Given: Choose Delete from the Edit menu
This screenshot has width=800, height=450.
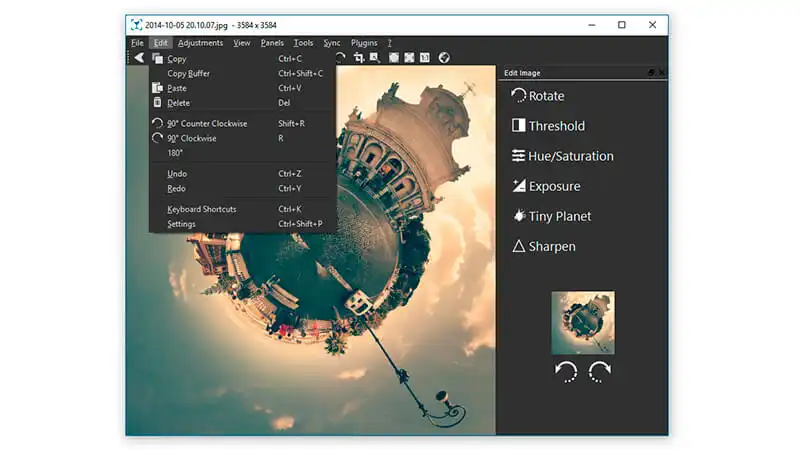Looking at the screenshot, I should [242, 103].
